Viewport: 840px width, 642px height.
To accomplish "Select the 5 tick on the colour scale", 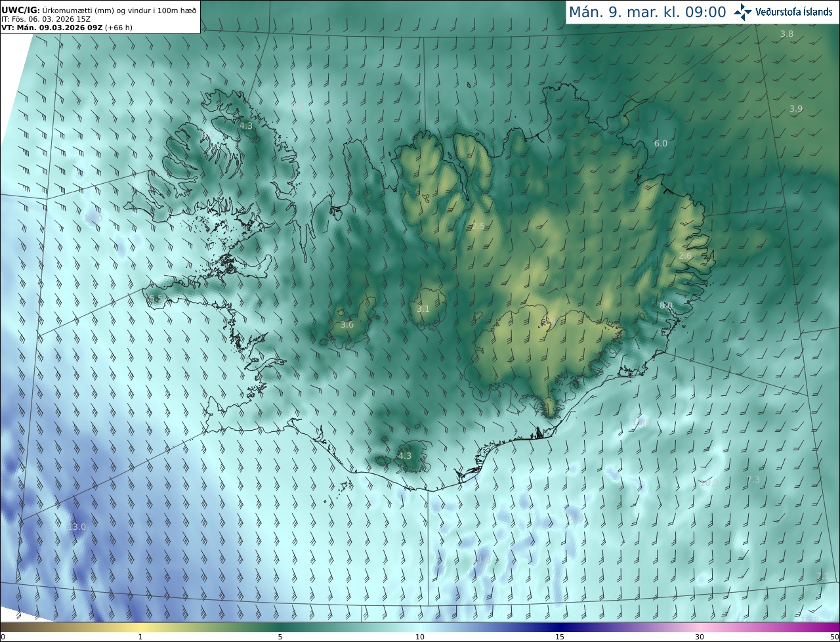I will (x=280, y=637).
